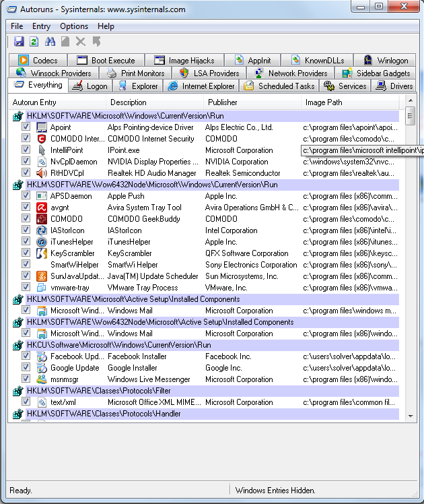Open the Internet Explorer tab

point(201,86)
